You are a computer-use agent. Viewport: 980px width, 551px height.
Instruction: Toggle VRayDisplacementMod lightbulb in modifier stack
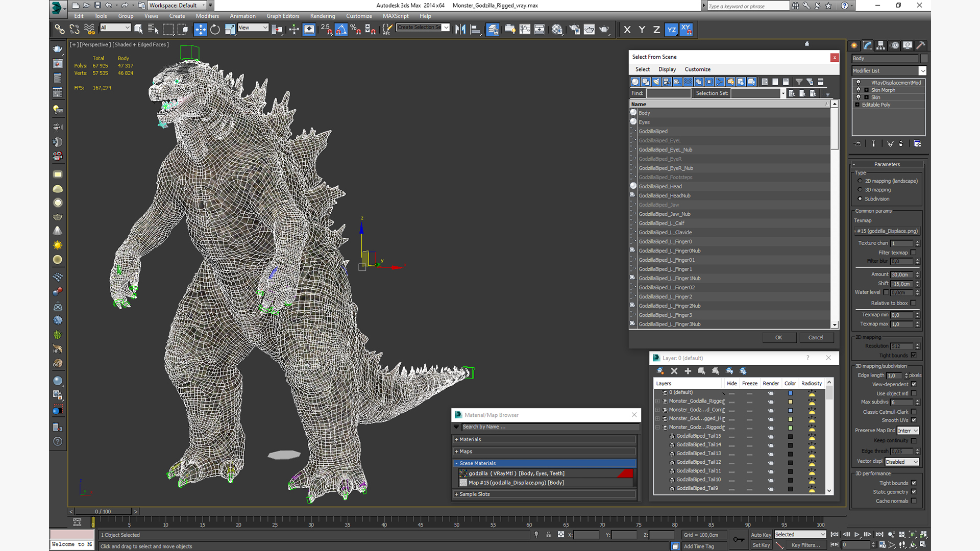pos(859,83)
